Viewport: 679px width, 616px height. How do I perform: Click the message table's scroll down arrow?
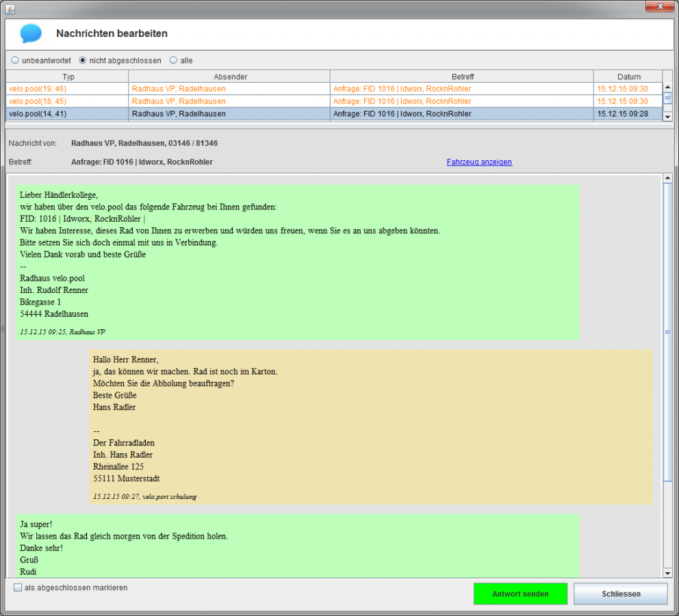668,117
